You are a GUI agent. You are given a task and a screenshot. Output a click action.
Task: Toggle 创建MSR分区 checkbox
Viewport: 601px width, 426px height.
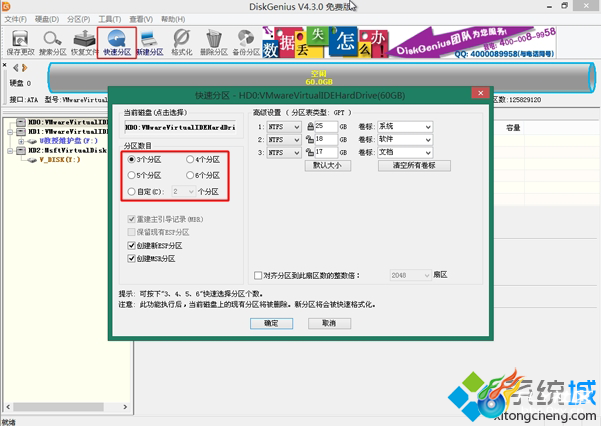131,258
